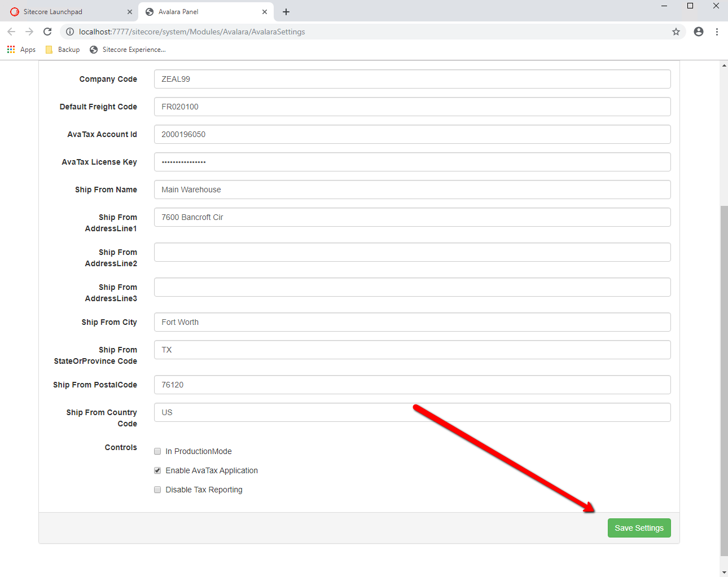The height and width of the screenshot is (577, 728).
Task: Click Ship From AddressLine1 field
Action: [x=412, y=217]
